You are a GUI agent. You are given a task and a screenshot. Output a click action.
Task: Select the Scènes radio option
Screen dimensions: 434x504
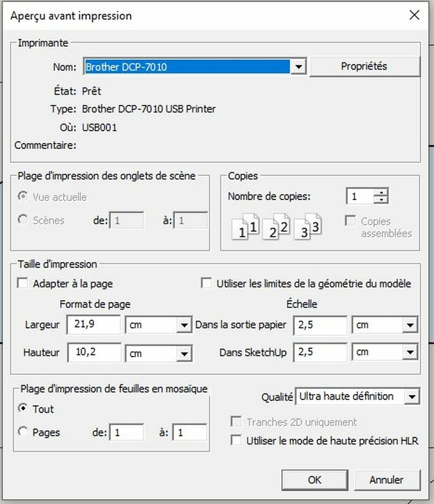coord(23,220)
